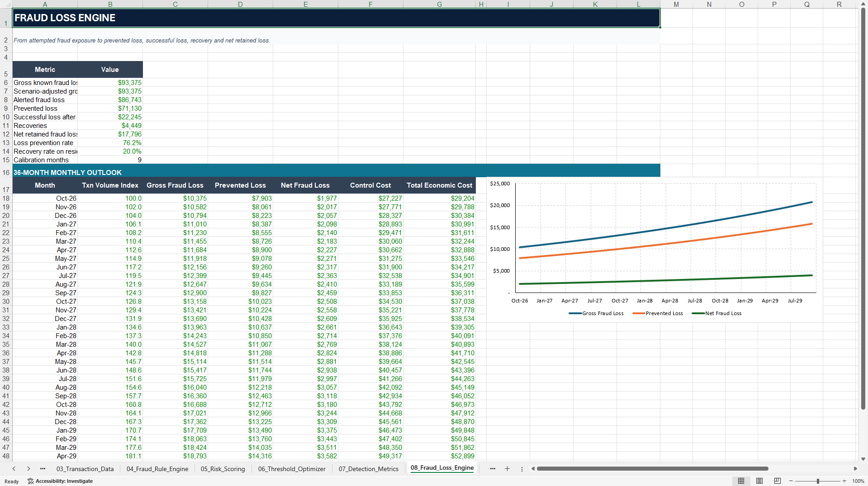
Task: Select the Calibration months value 9
Action: click(x=110, y=160)
